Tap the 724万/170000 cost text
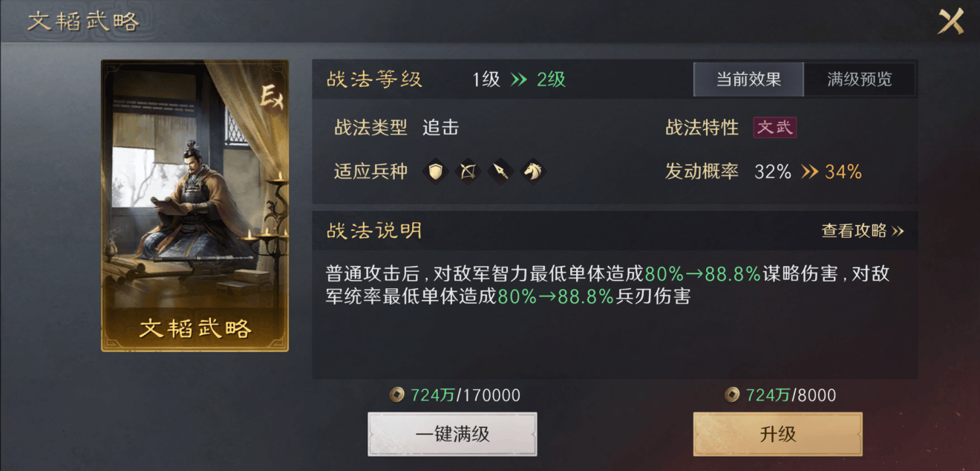Viewport: 980px width, 471px height. (x=465, y=395)
